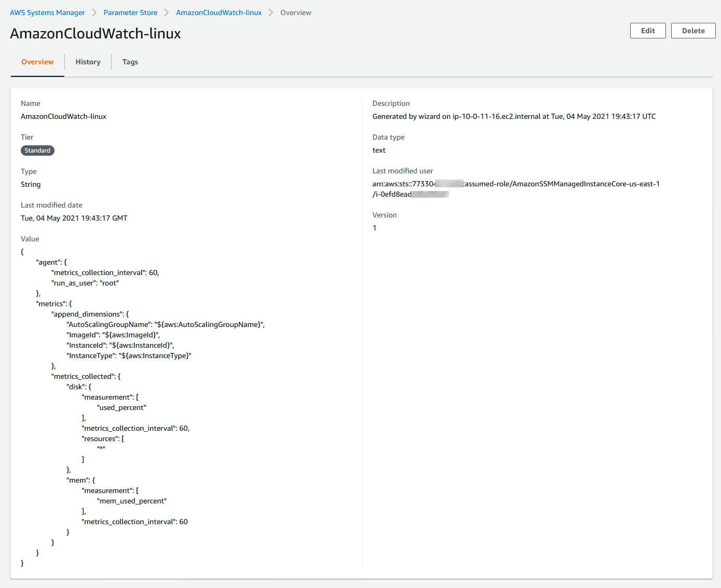This screenshot has height=588, width=721.
Task: Click the name value AmazonCloudWatch-linux
Action: (x=63, y=116)
